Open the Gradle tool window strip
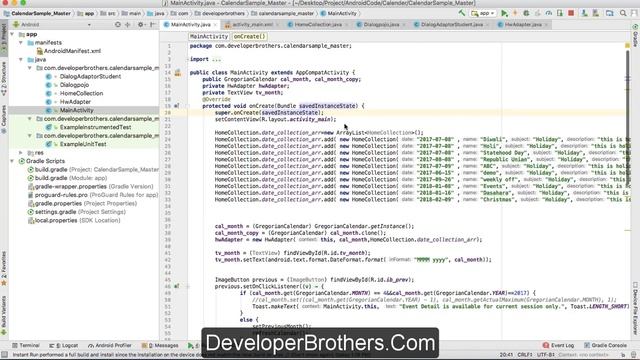 pyautogui.click(x=636, y=35)
